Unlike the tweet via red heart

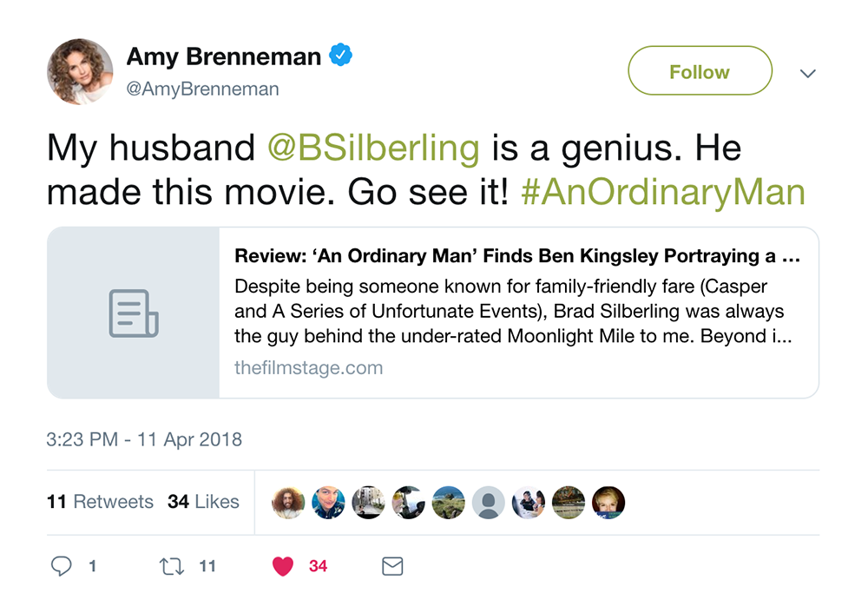283,567
